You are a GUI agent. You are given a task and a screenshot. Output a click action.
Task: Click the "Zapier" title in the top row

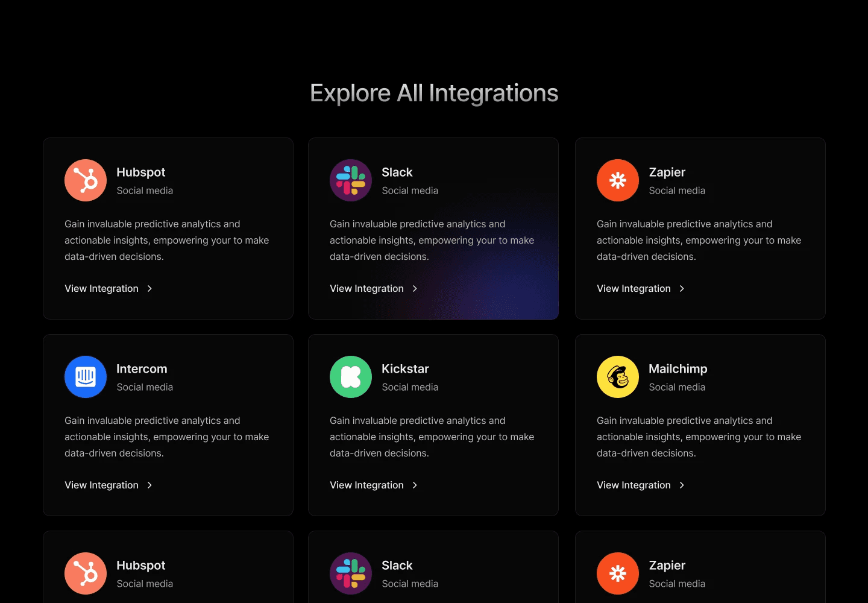pos(667,172)
